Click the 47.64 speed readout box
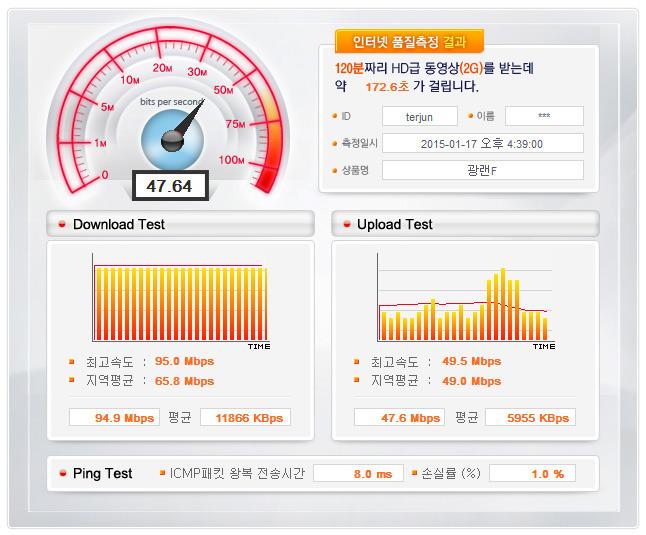 pyautogui.click(x=170, y=186)
